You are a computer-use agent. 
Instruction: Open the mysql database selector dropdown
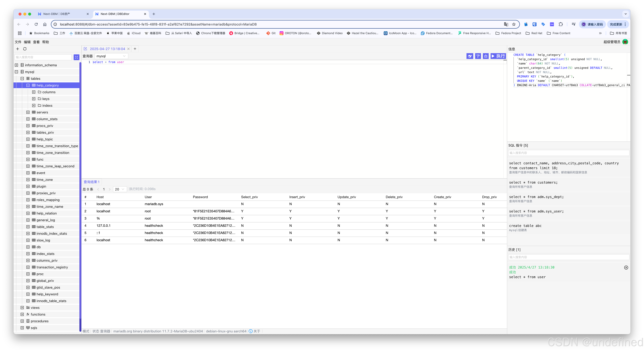pos(111,56)
